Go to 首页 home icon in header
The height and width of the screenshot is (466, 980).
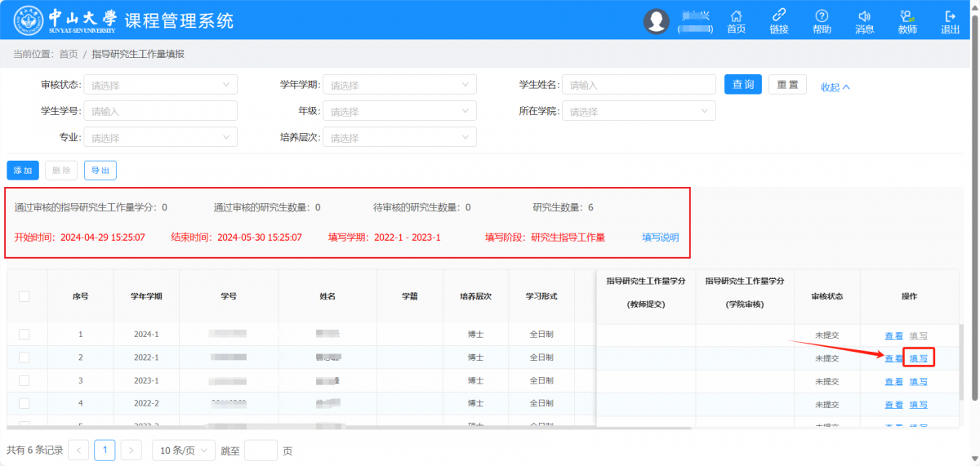pyautogui.click(x=736, y=16)
